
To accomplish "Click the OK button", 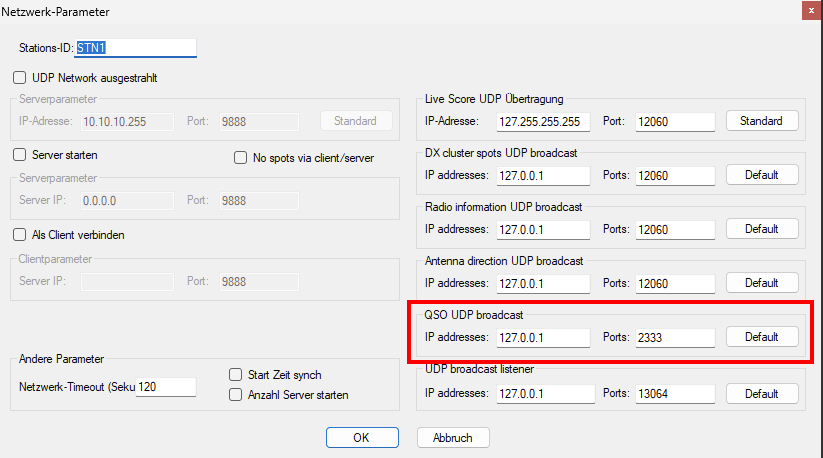I will [362, 438].
